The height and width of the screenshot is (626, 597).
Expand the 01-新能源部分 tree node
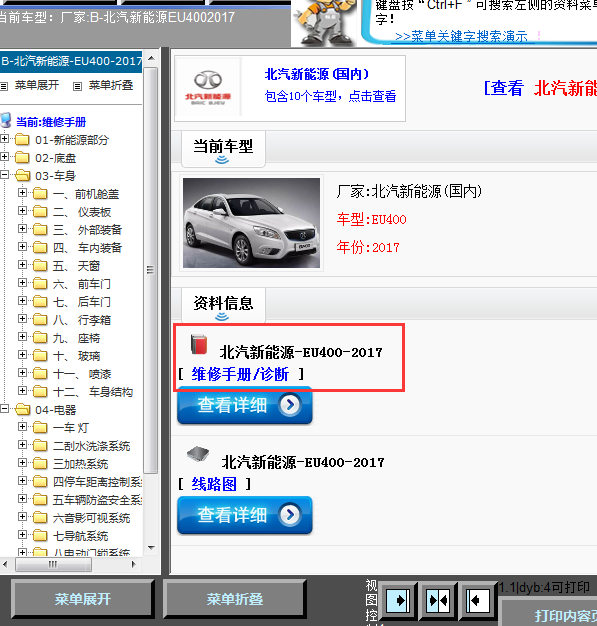click(4, 139)
